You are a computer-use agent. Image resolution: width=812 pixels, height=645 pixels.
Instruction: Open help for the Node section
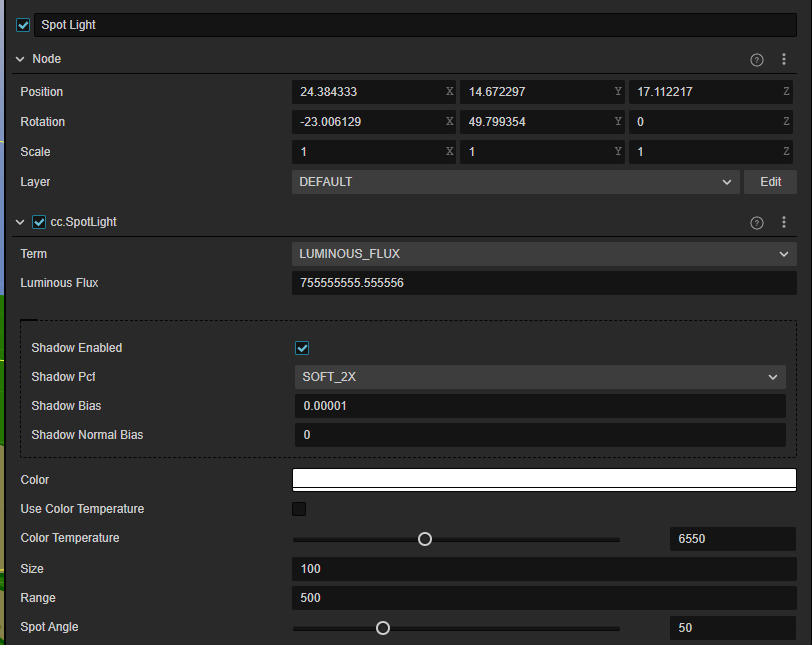point(757,60)
